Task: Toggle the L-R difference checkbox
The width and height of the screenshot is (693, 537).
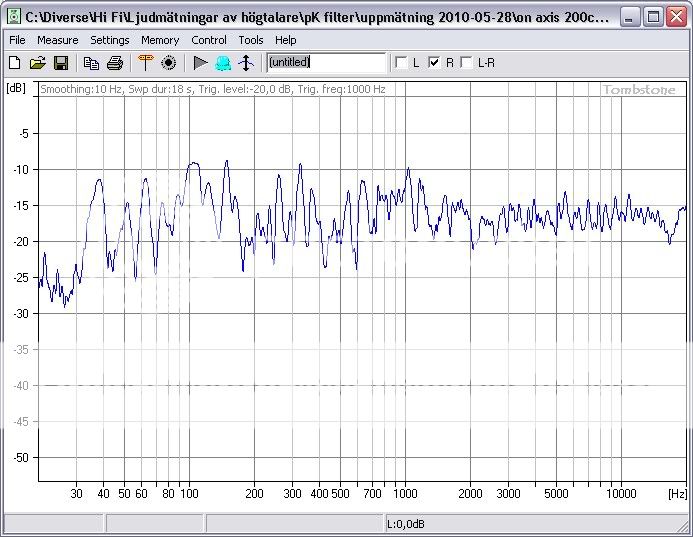Action: click(466, 63)
